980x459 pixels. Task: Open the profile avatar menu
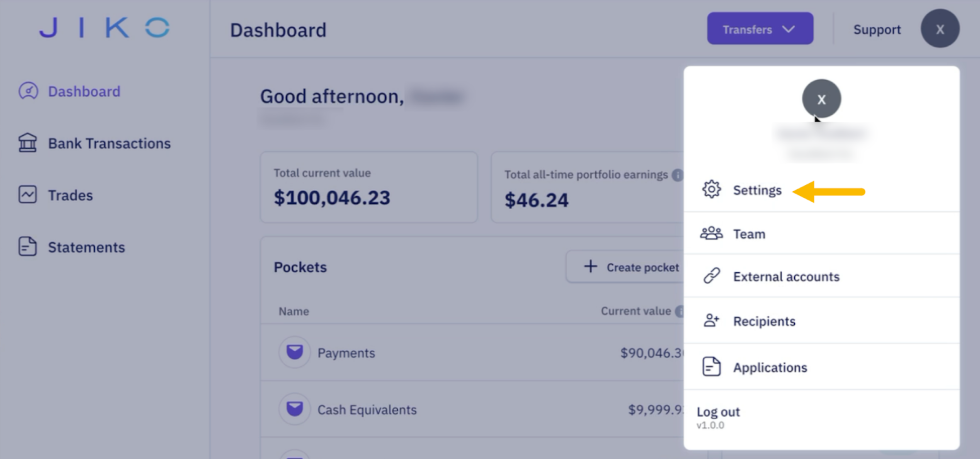click(940, 28)
